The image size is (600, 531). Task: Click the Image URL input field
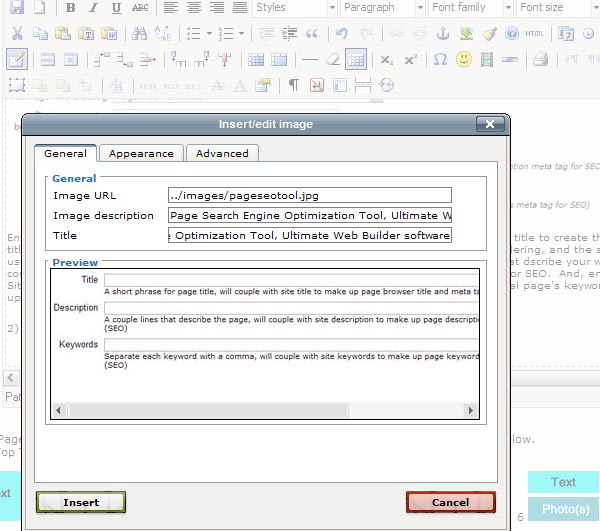click(x=310, y=195)
